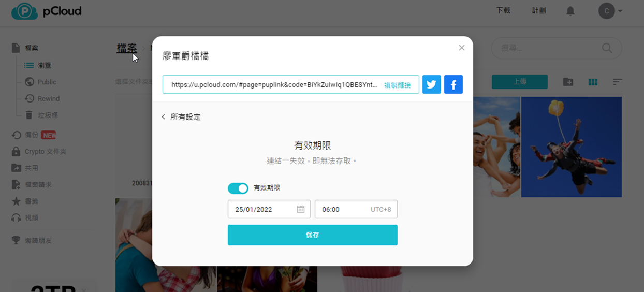Open sort options icon
The image size is (644, 292).
coord(617,82)
